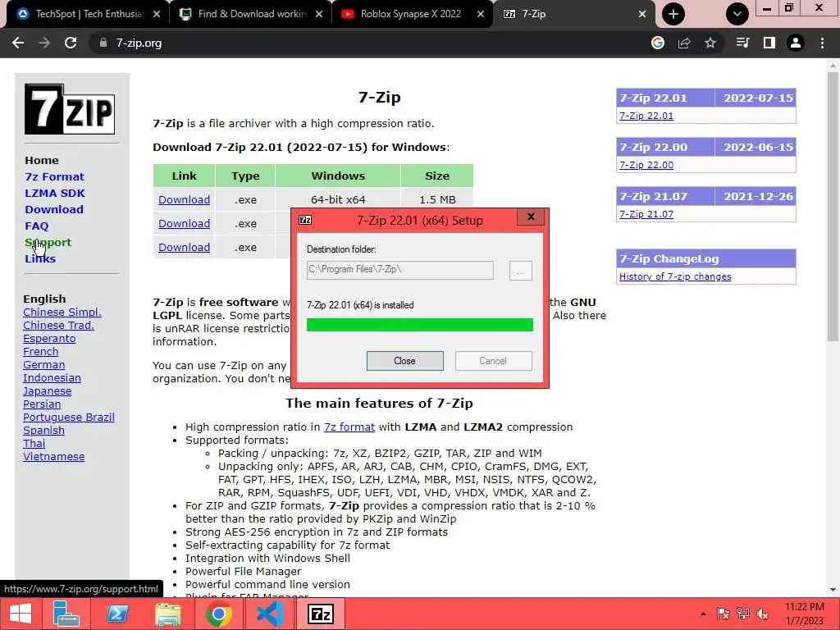This screenshot has height=630, width=840.
Task: Click the 7-Zip logo image
Action: click(70, 109)
